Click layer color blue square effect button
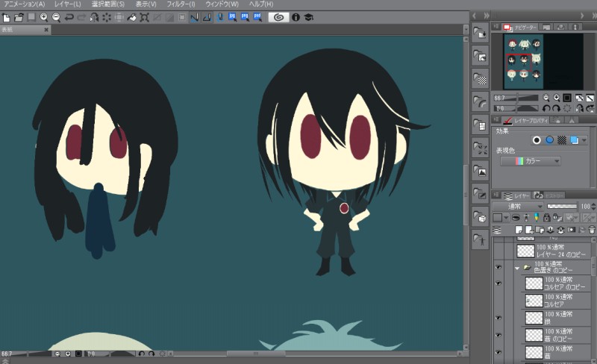 point(574,140)
